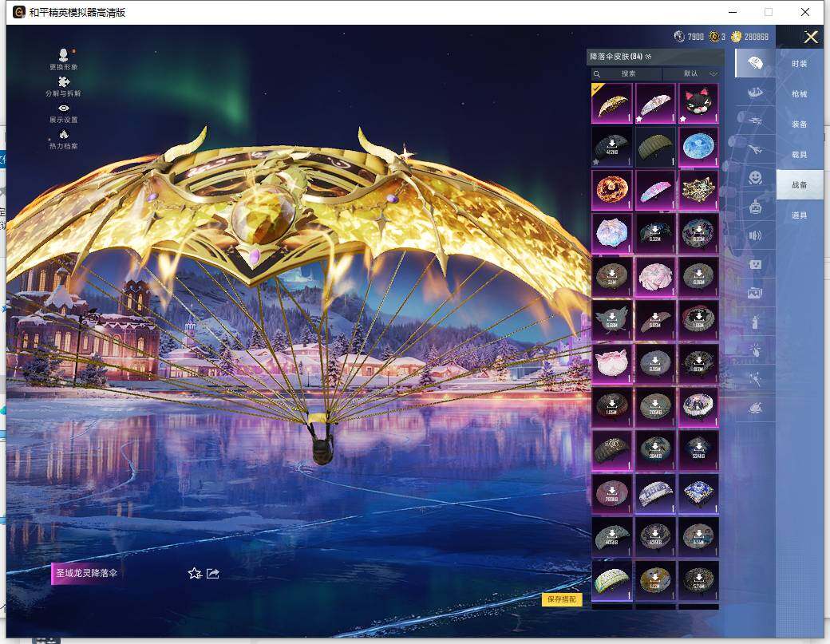The height and width of the screenshot is (644, 830).
Task: Open 分解与拆解 puzzle-piece icon
Action: [x=64, y=82]
